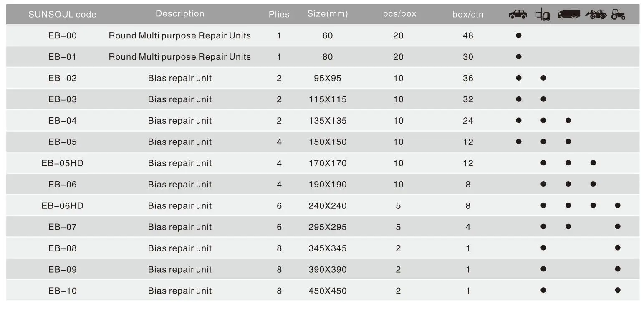This screenshot has height=309, width=644.
Task: Select the 450X450 size cell
Action: [328, 291]
